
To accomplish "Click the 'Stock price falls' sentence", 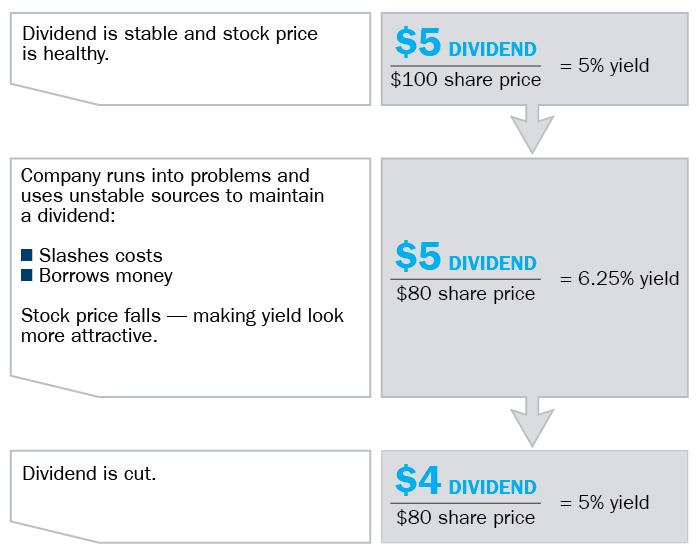I will click(x=182, y=325).
